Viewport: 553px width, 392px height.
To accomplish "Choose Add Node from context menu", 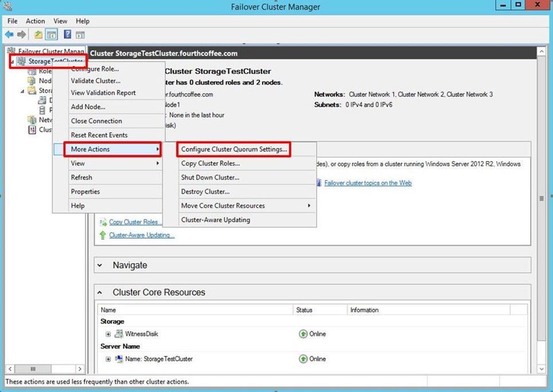I will [88, 107].
